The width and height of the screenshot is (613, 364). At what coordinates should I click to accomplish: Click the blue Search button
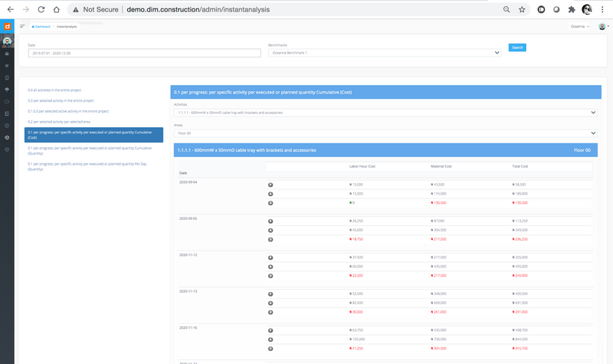click(x=517, y=48)
